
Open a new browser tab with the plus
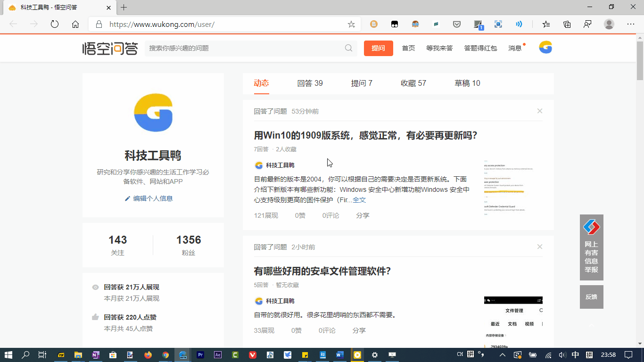coord(124,8)
